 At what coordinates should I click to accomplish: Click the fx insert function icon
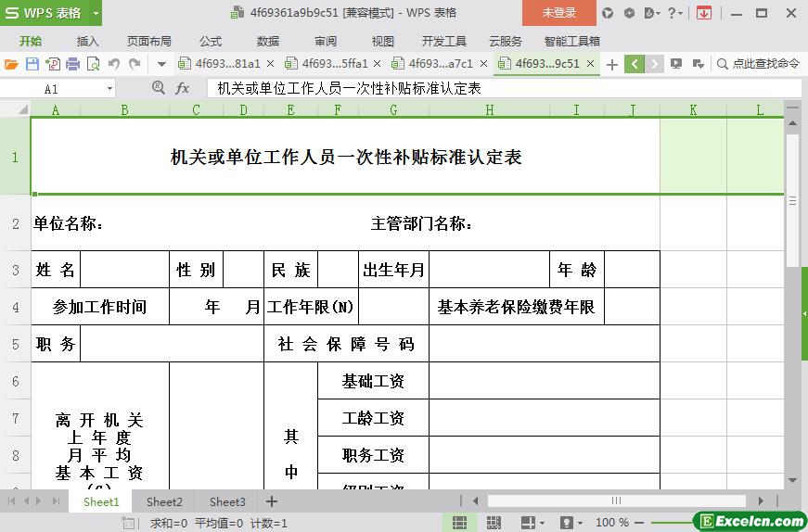tap(182, 89)
